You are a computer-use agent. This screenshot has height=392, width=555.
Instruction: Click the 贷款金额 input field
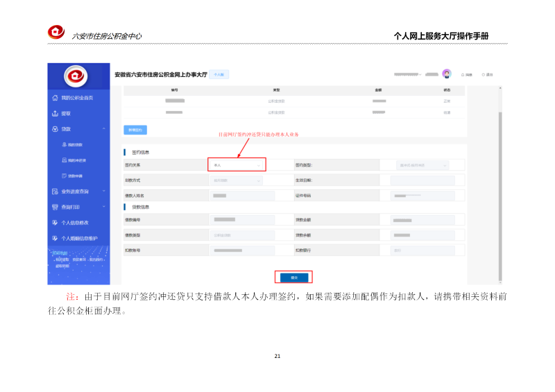point(422,220)
